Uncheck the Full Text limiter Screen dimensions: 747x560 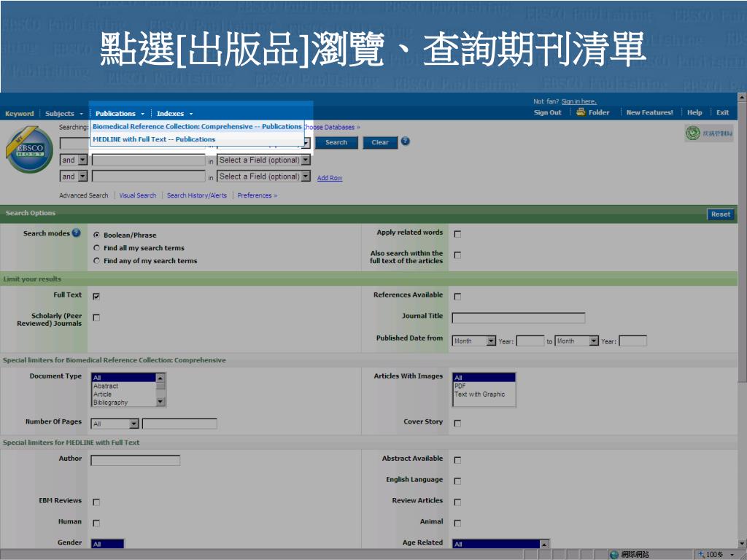(96, 296)
